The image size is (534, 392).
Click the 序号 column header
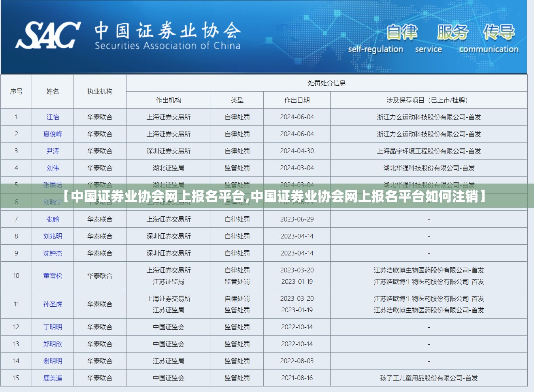(16, 91)
